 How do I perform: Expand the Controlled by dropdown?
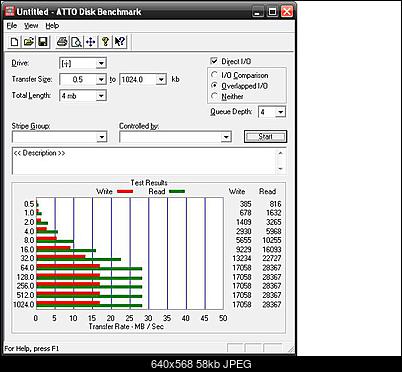tap(226, 137)
